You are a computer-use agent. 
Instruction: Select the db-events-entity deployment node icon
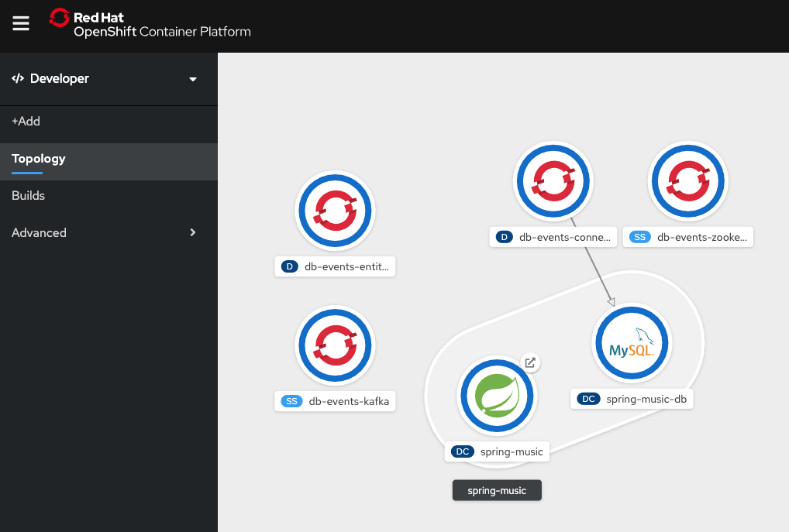(x=335, y=211)
